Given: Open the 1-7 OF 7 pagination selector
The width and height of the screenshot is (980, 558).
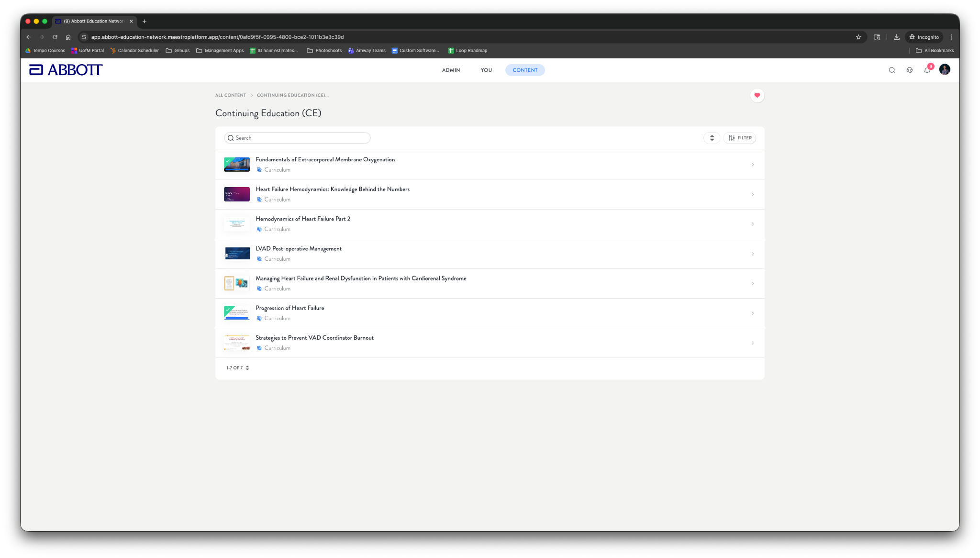Looking at the screenshot, I should (237, 368).
